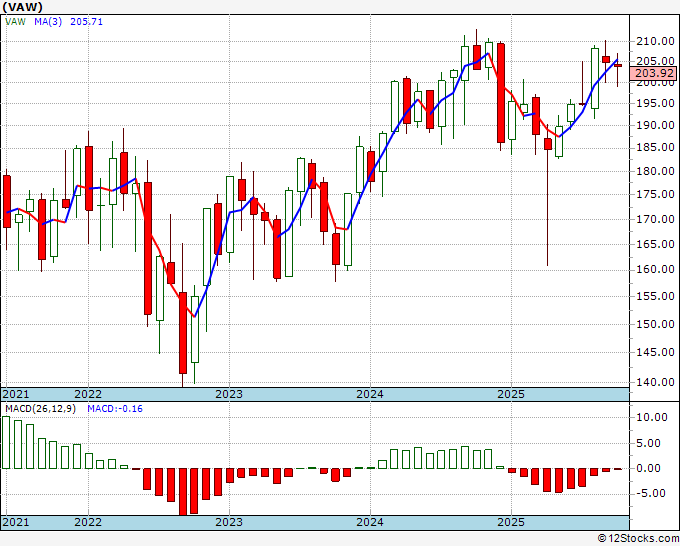Click the 145.00 price axis label
680x546 pixels.
pyautogui.click(x=655, y=352)
